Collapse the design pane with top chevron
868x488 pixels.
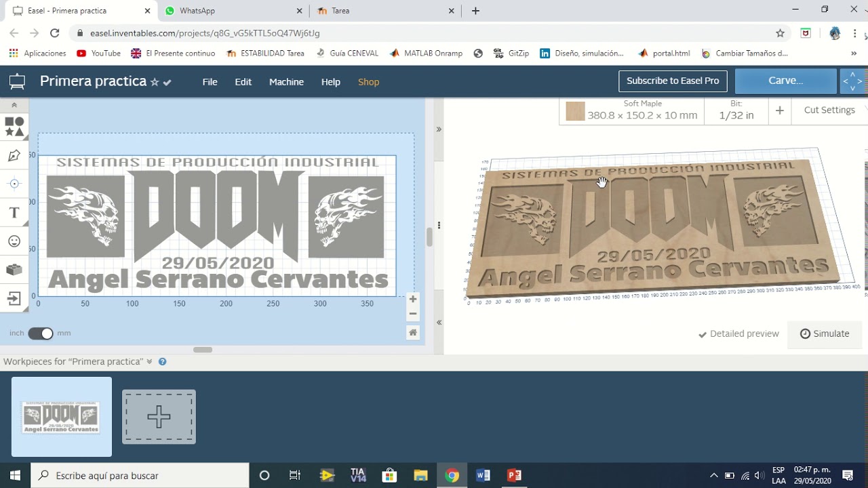(439, 129)
